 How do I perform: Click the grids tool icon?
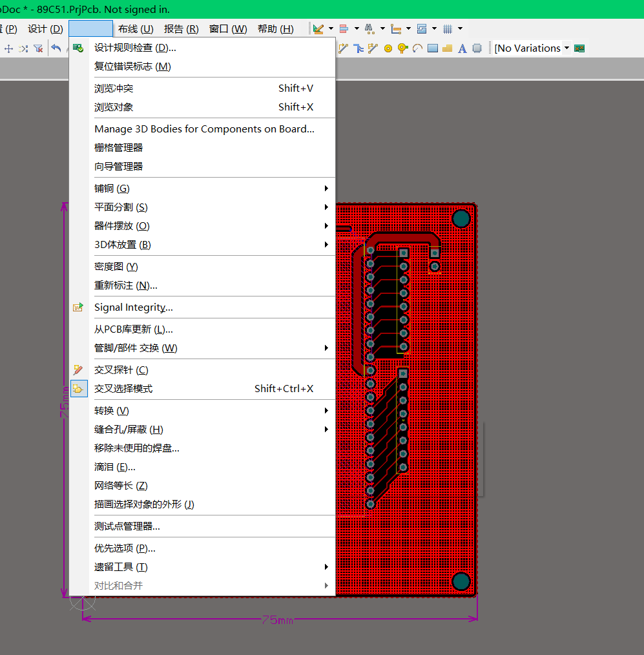[x=447, y=29]
